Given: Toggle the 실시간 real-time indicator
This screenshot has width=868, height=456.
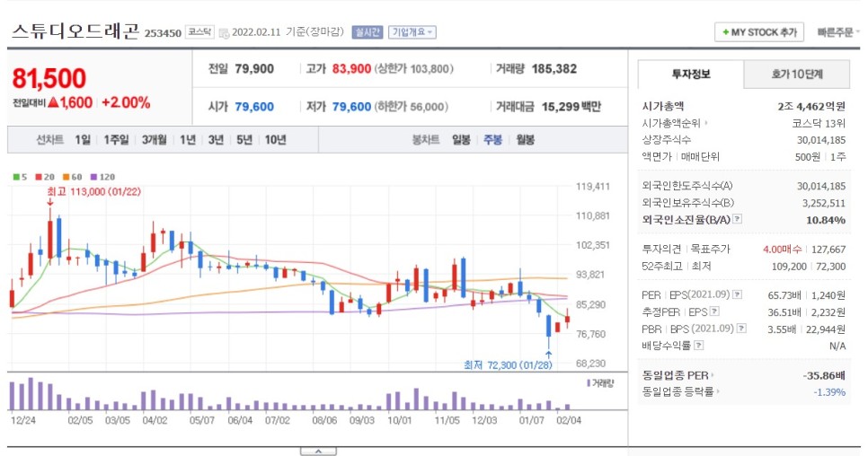Looking at the screenshot, I should [367, 32].
